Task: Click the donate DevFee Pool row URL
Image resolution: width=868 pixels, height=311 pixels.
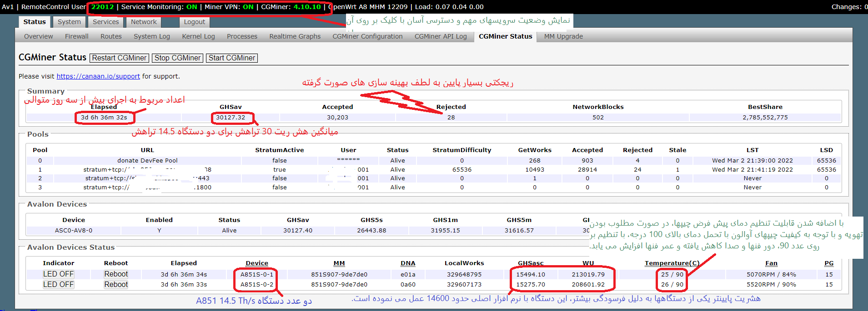Action: pyautogui.click(x=147, y=160)
